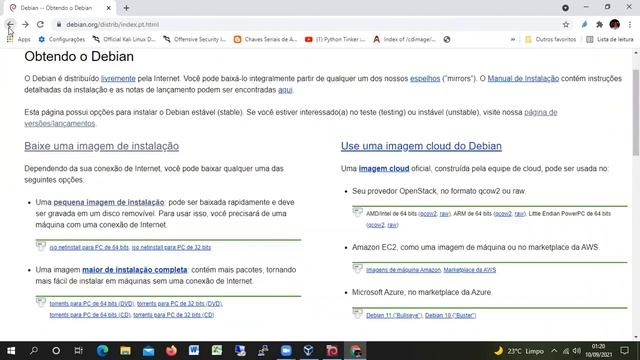Follow the maior de instalação completa link
Image resolution: width=640 pixels, height=360 pixels.
tap(135, 270)
